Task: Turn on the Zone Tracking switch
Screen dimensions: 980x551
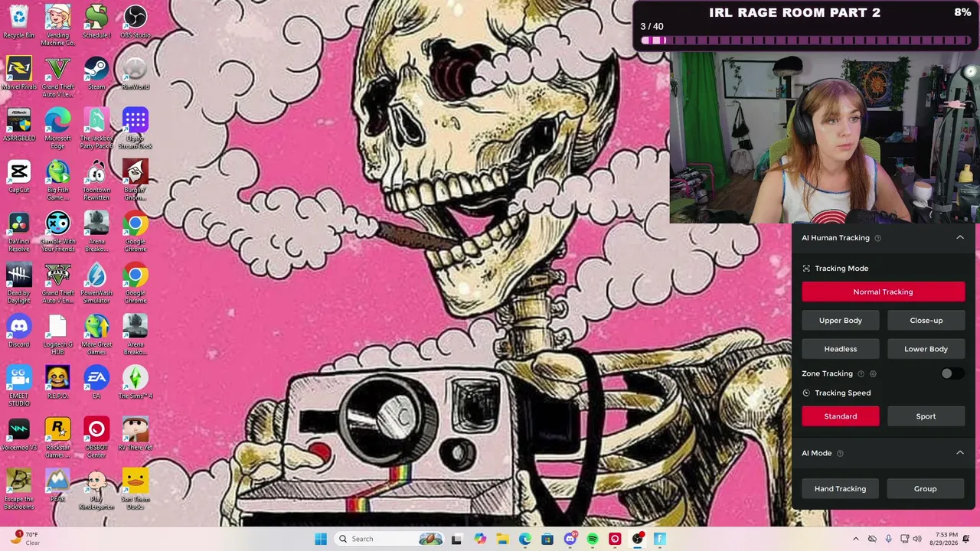Action: (x=952, y=373)
